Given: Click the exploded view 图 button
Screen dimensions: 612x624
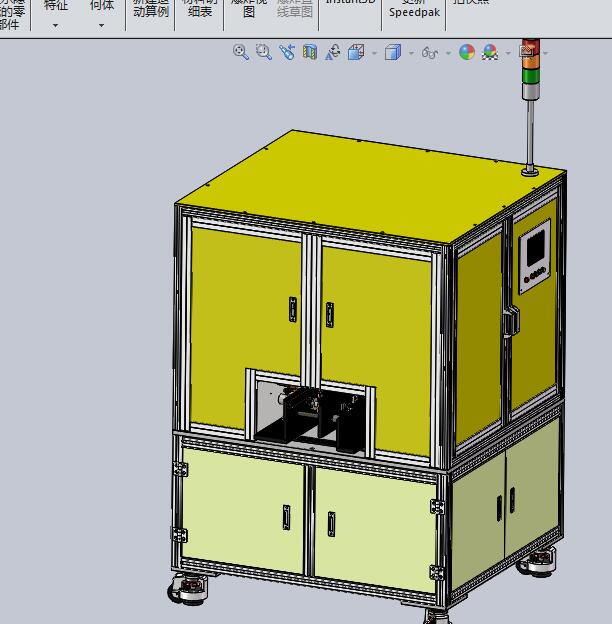Looking at the screenshot, I should click(x=249, y=9).
